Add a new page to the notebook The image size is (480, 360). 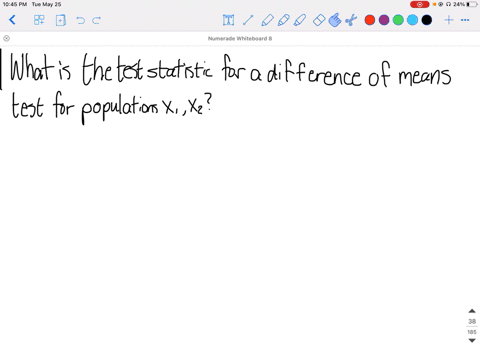pos(60,20)
